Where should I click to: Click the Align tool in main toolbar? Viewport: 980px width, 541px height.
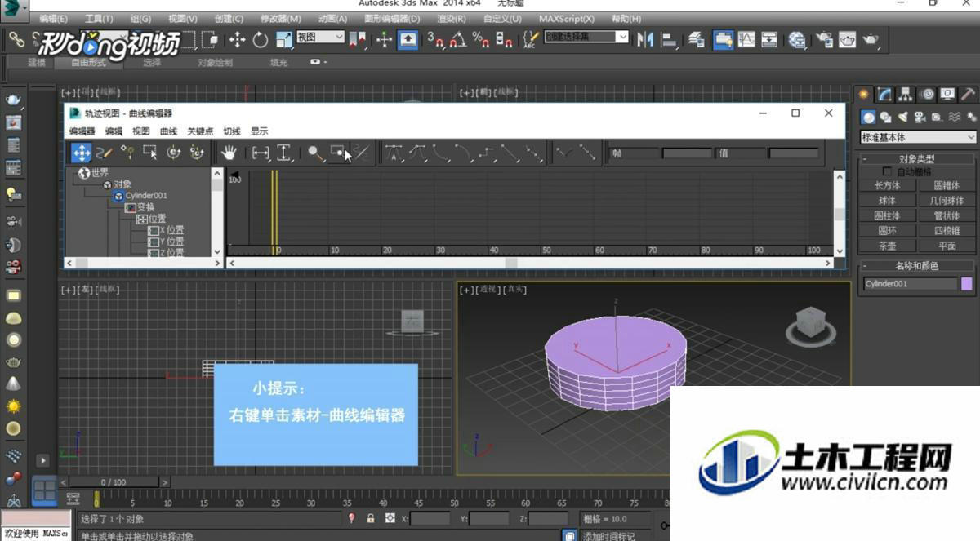pos(670,39)
